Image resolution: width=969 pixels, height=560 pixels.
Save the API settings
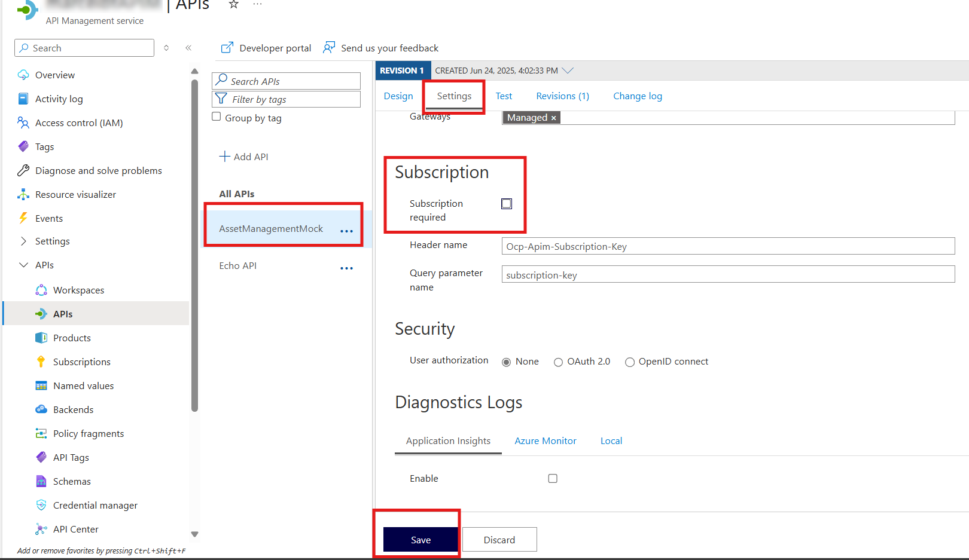[420, 539]
